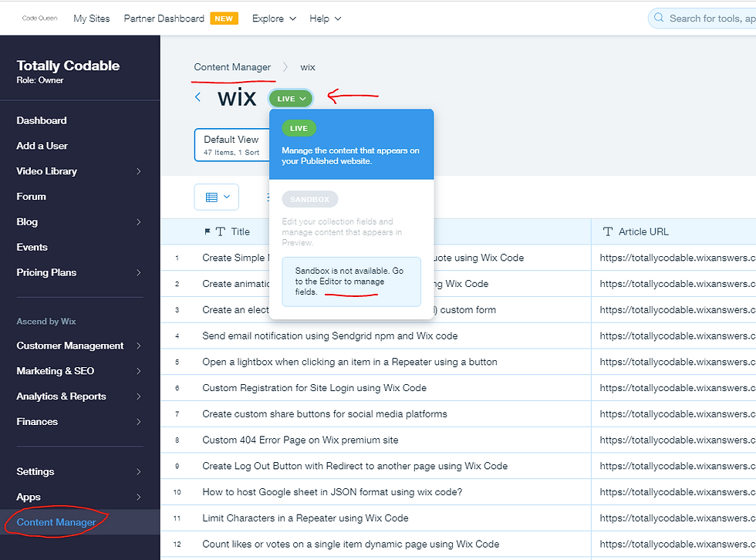This screenshot has width=756, height=560.
Task: Open Dashboard in the sidebar
Action: point(42,120)
